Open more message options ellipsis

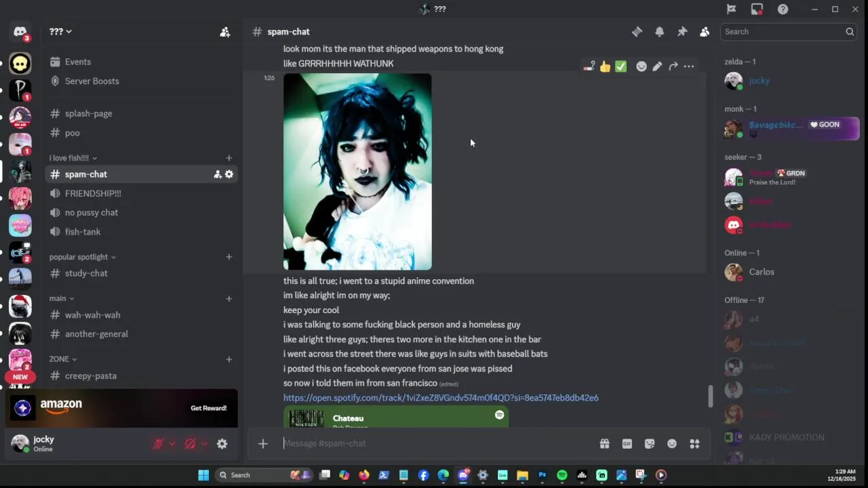689,66
